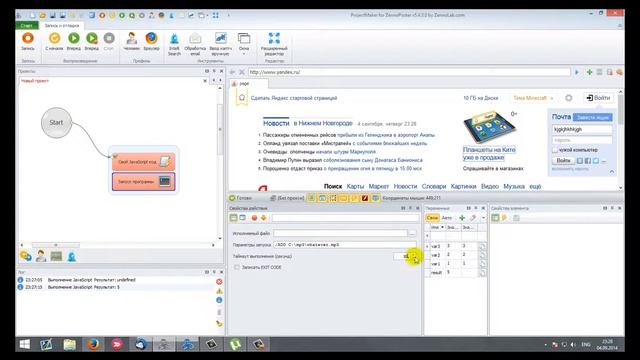Open the Человек profile icon

131,38
